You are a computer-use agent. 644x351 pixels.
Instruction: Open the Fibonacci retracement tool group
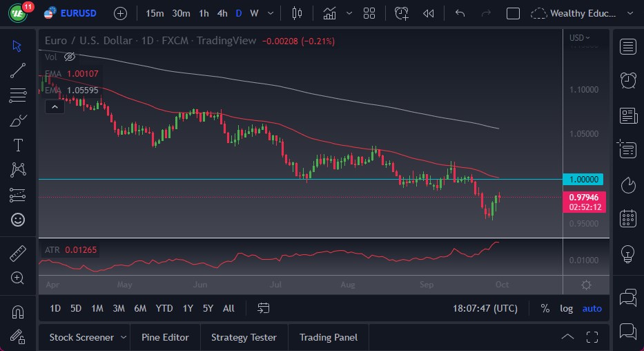tap(18, 95)
